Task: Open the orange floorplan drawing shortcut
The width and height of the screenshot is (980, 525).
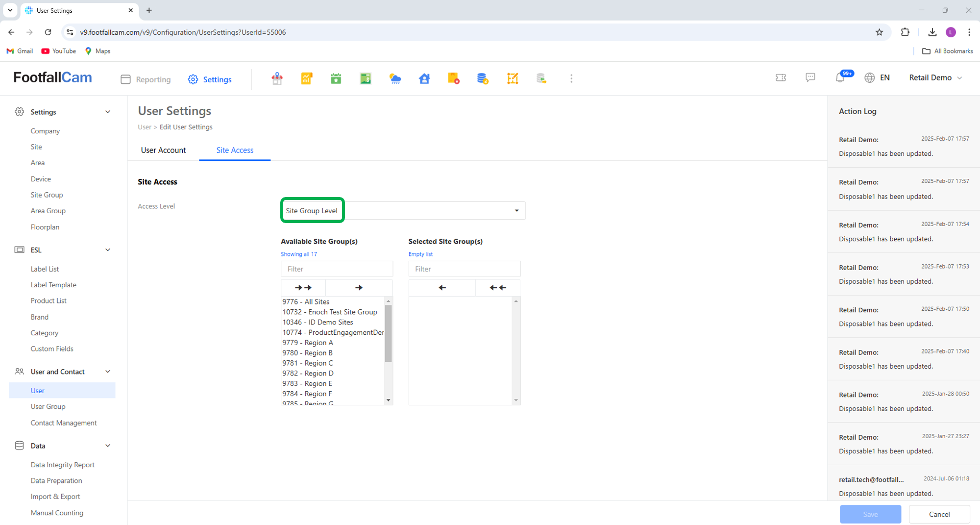Action: [x=513, y=78]
